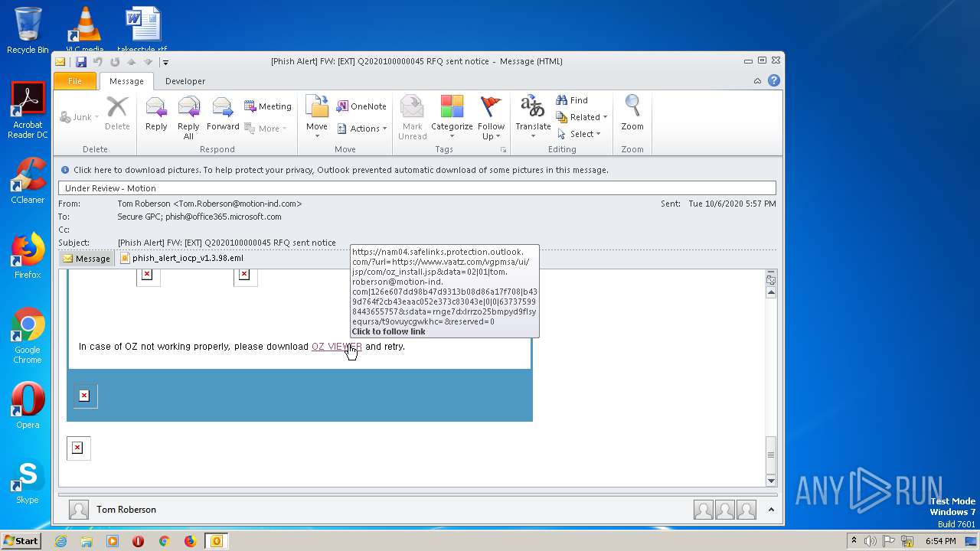
Task: Open the Tags group dialog launcher
Action: [x=503, y=149]
